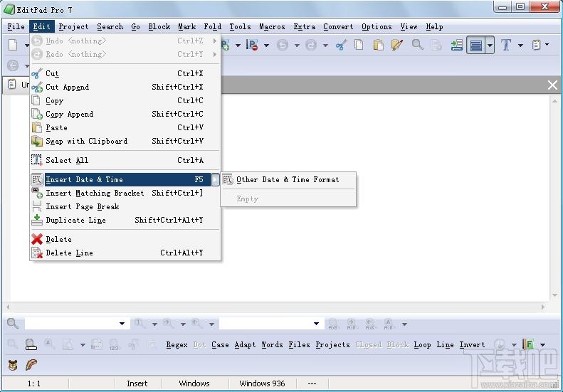The height and width of the screenshot is (392, 563).
Task: Toggle the Projects search option
Action: coord(333,344)
